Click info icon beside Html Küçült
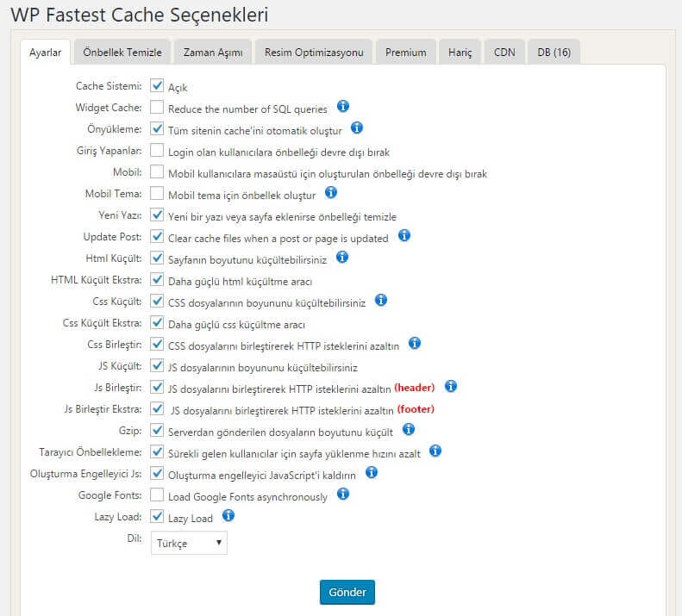The image size is (682, 616). pos(342,257)
